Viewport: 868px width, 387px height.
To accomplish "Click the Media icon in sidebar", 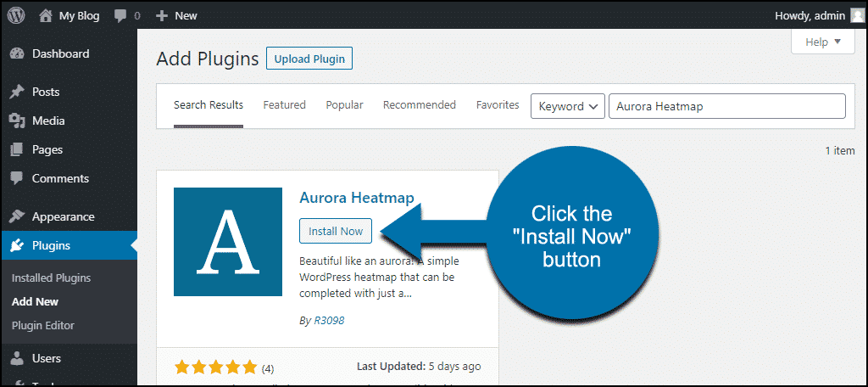I will tap(17, 121).
